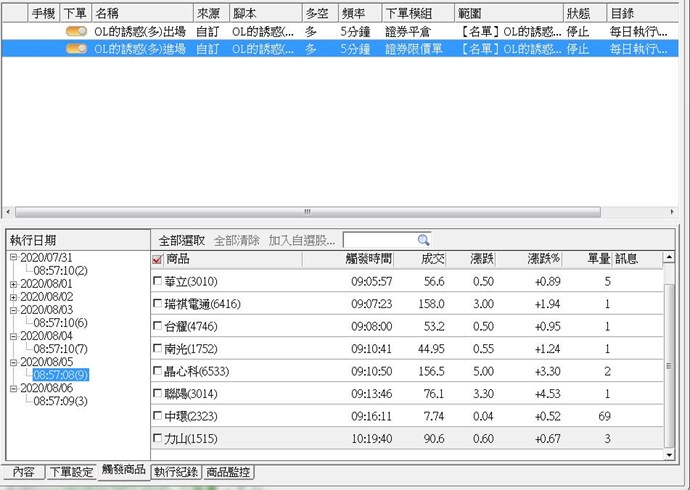
Task: Toggle order switch for OL的誘惑(多)出場
Action: coord(76,32)
